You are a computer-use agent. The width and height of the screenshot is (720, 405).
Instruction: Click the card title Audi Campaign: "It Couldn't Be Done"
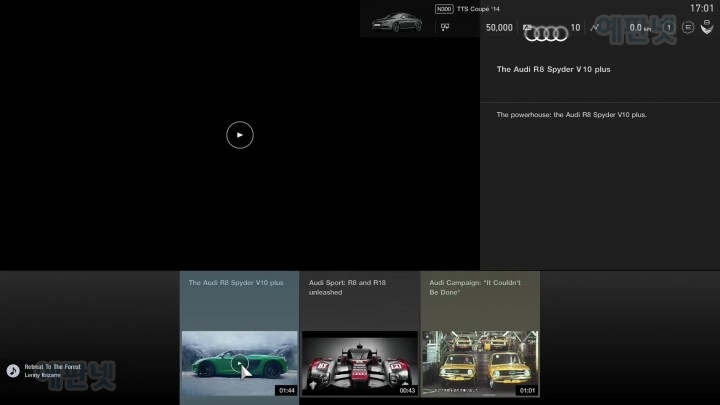[475, 287]
